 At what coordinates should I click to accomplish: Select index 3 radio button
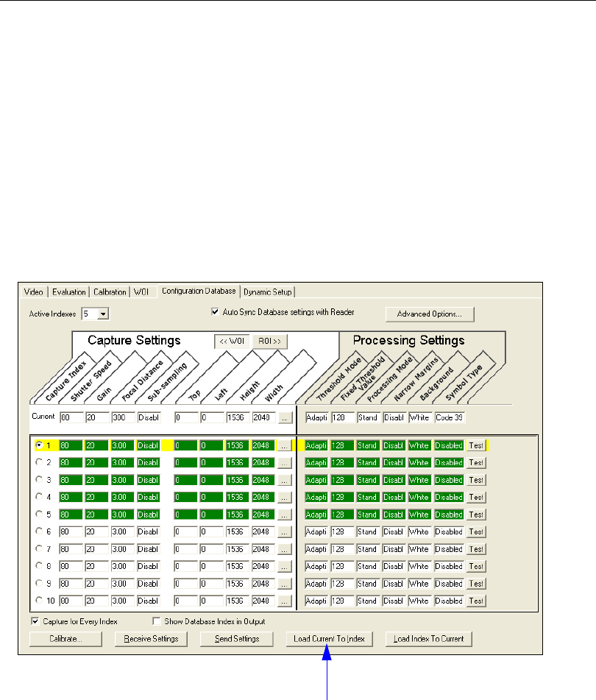[x=39, y=479]
